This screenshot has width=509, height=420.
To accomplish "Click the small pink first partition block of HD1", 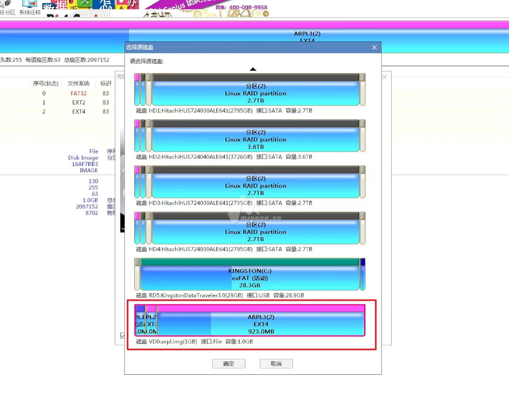I will (137, 90).
